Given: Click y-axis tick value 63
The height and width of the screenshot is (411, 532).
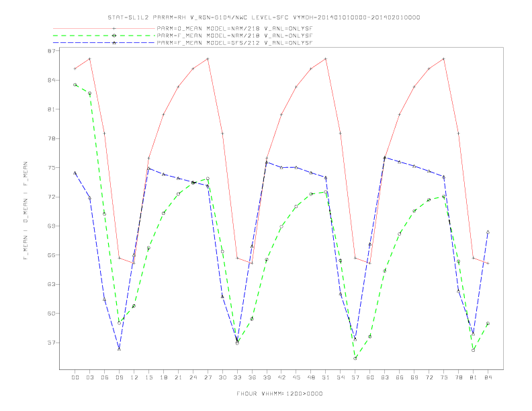Looking at the screenshot, I should [52, 284].
